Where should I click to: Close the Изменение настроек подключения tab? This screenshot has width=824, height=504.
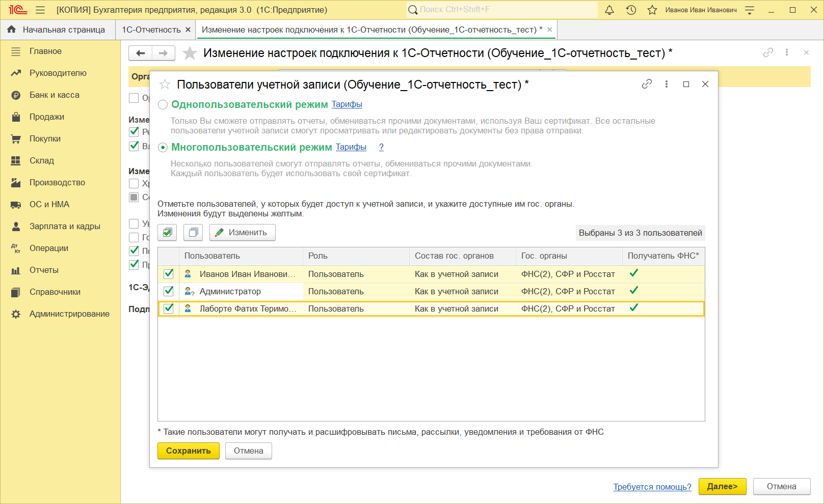(550, 30)
